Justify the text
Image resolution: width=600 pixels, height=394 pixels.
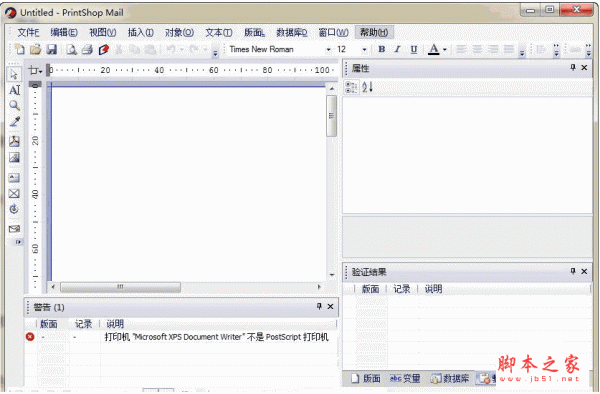coord(509,49)
